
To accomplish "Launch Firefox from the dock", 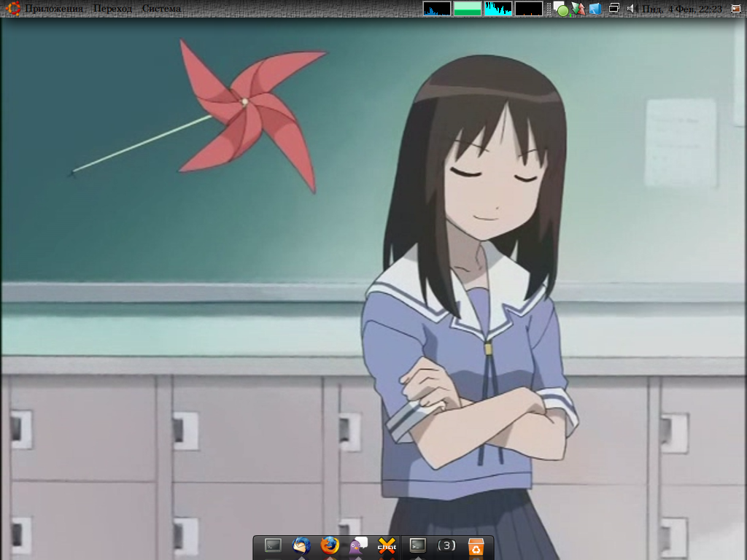I will (330, 545).
